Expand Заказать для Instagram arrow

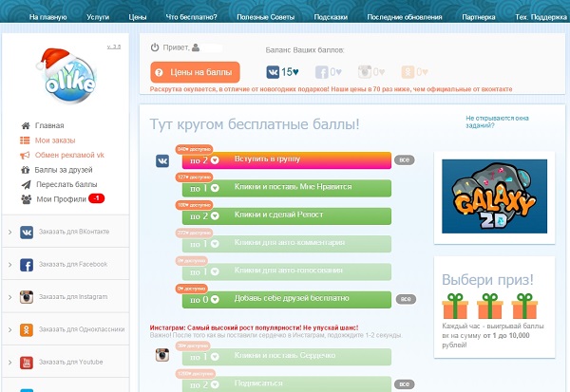(10, 297)
